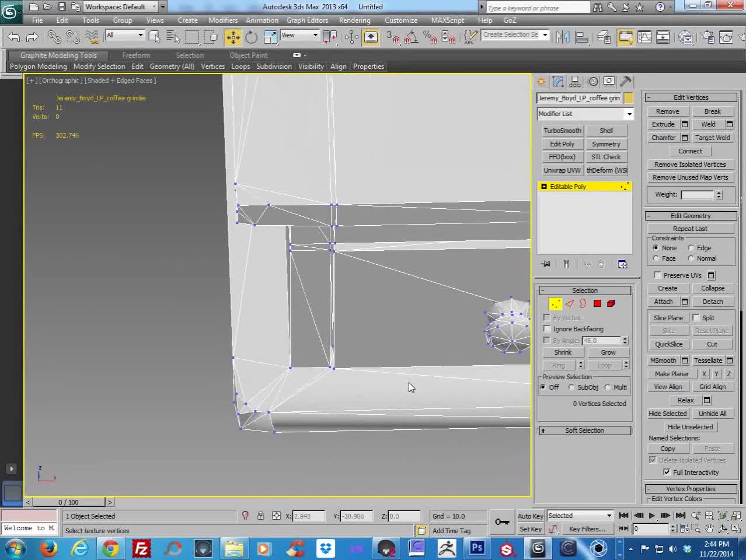Enable the Ignore Backfacing checkbox
This screenshot has width=746, height=560.
(548, 329)
